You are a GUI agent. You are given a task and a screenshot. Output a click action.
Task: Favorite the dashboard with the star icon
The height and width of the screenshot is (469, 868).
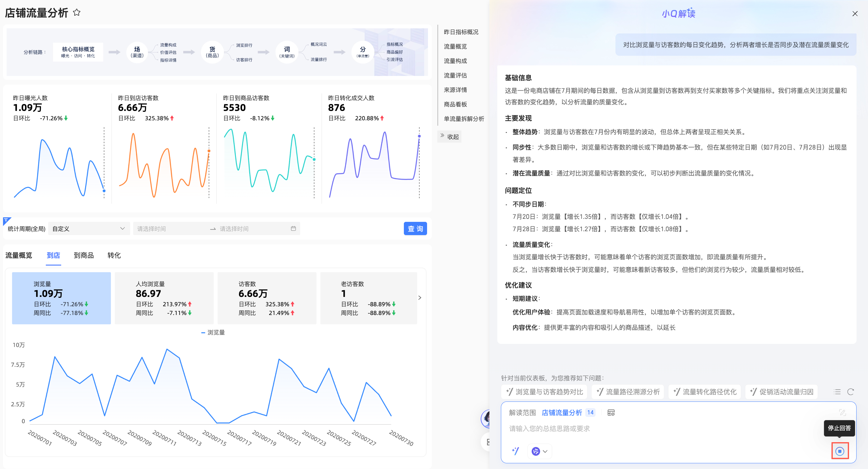coord(77,12)
